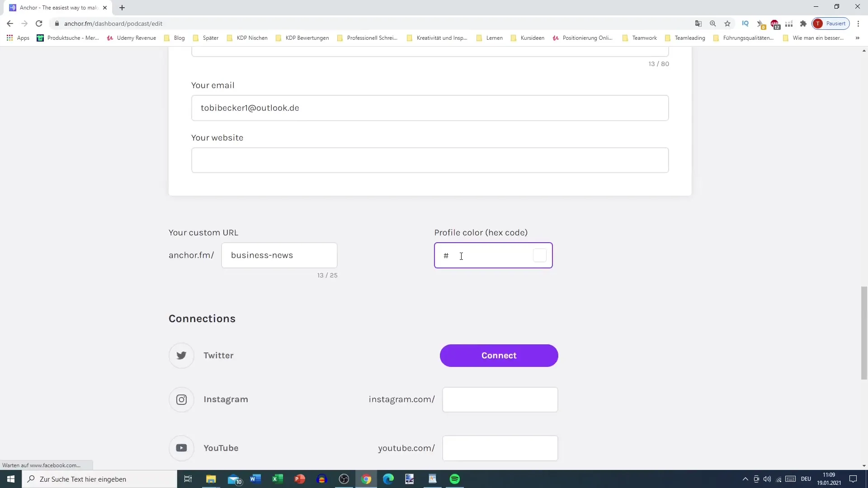
Task: Open the IQ extension icon
Action: click(745, 23)
